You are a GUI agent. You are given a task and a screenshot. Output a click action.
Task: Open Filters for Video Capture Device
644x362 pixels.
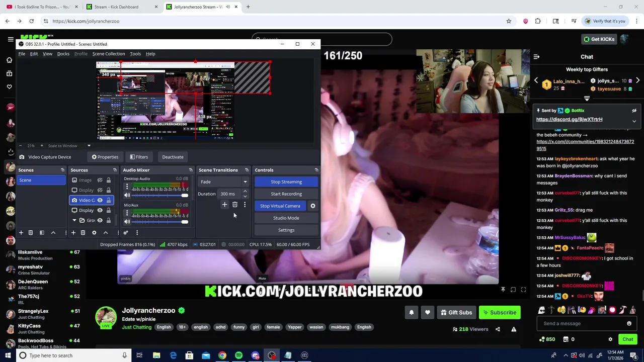coord(139,157)
